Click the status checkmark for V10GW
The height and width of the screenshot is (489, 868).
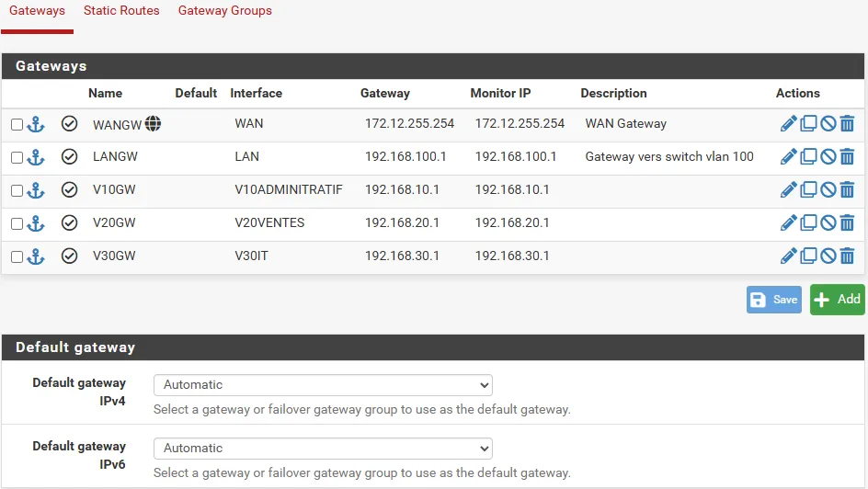pyautogui.click(x=69, y=189)
